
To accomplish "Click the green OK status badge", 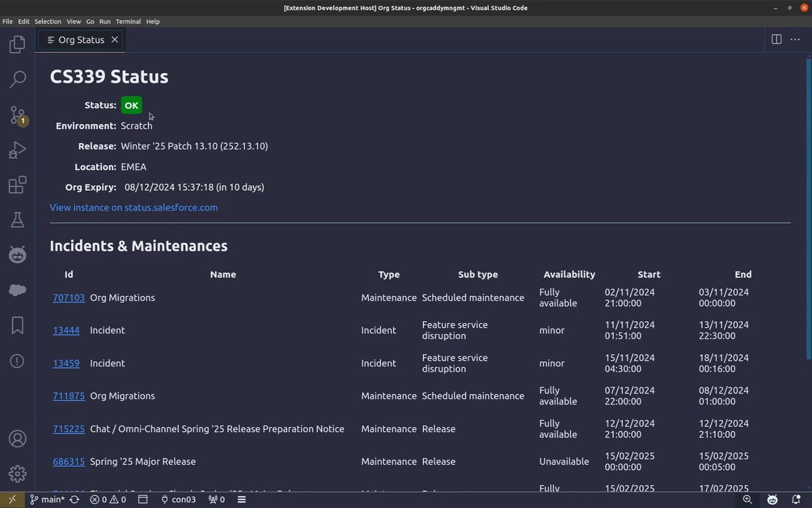I will coord(131,105).
